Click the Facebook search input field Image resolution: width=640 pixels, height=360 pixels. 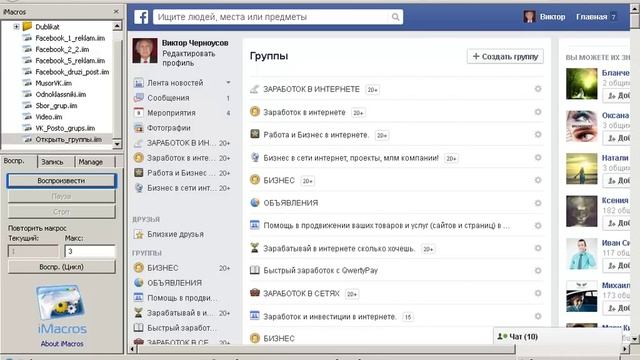[x=272, y=17]
